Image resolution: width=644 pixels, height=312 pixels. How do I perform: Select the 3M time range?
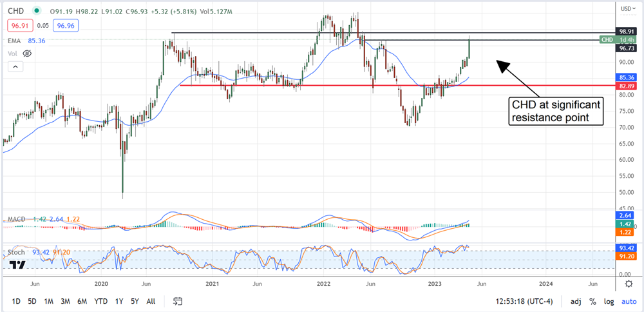65,301
